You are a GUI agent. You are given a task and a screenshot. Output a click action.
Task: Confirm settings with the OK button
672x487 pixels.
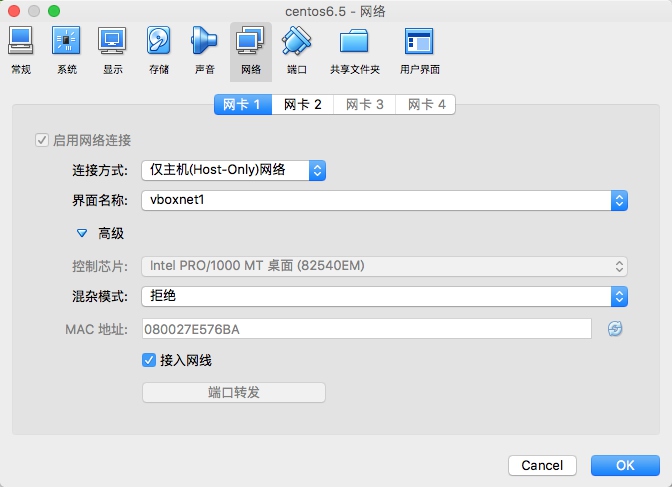[x=625, y=465]
